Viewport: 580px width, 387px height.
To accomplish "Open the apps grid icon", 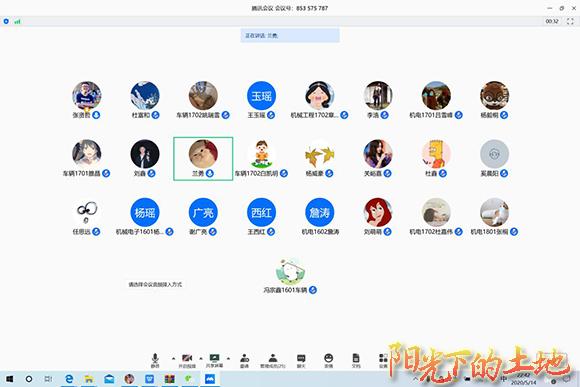I will point(383,360).
